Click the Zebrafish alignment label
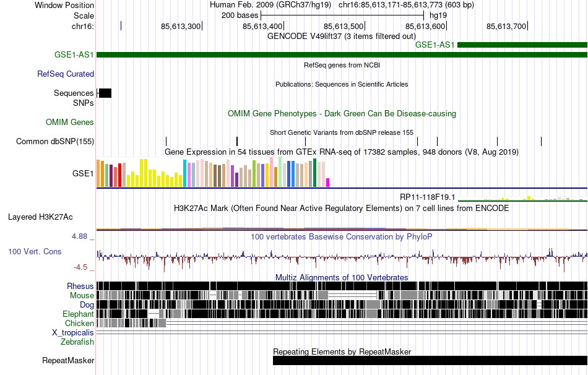 77,342
